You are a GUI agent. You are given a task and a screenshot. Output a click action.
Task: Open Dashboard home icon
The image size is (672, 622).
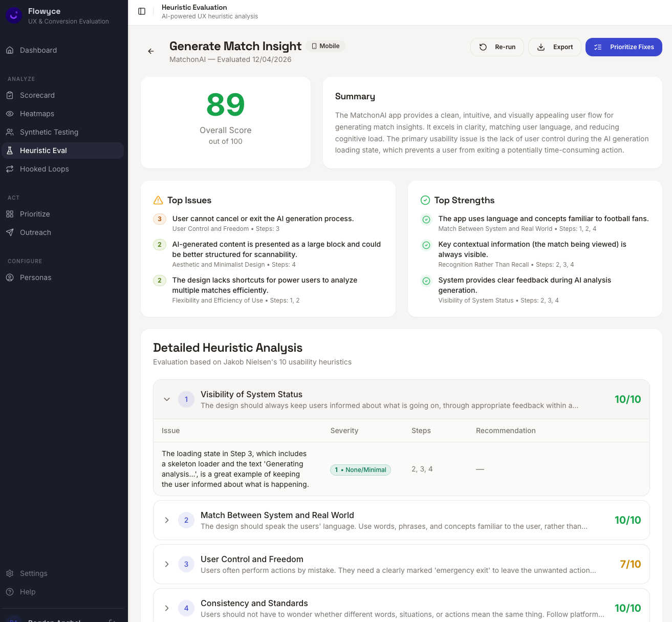[10, 50]
